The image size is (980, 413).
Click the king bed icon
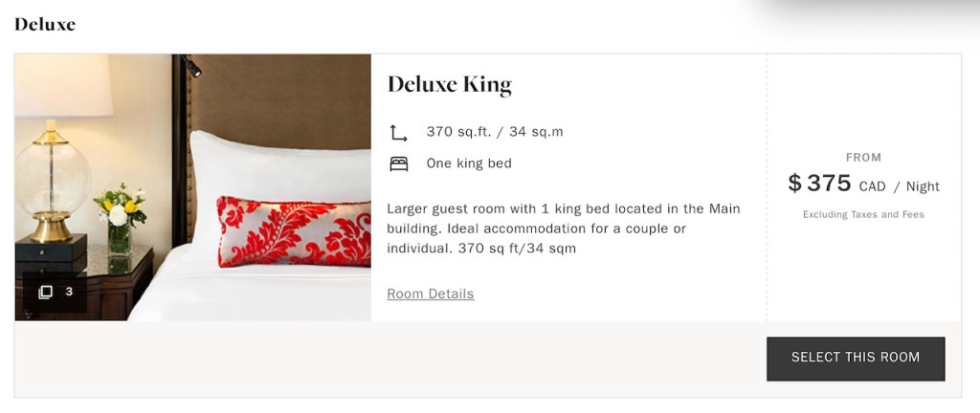tap(398, 163)
